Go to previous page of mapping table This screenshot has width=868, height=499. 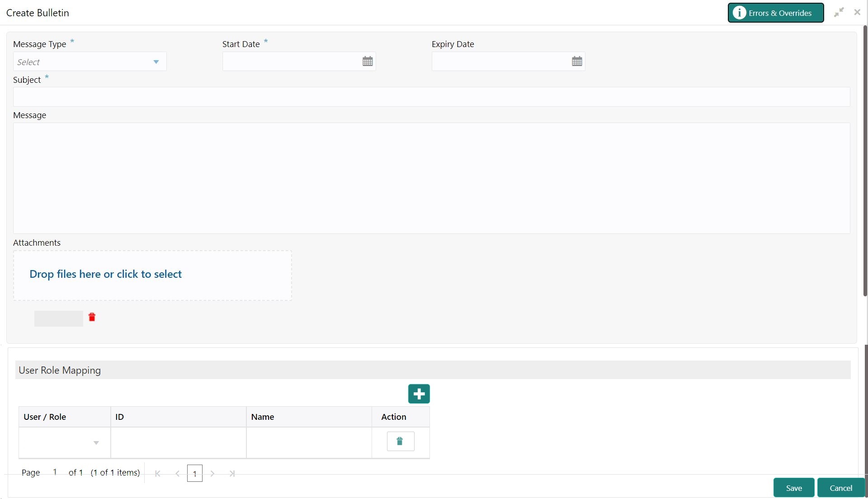click(177, 474)
